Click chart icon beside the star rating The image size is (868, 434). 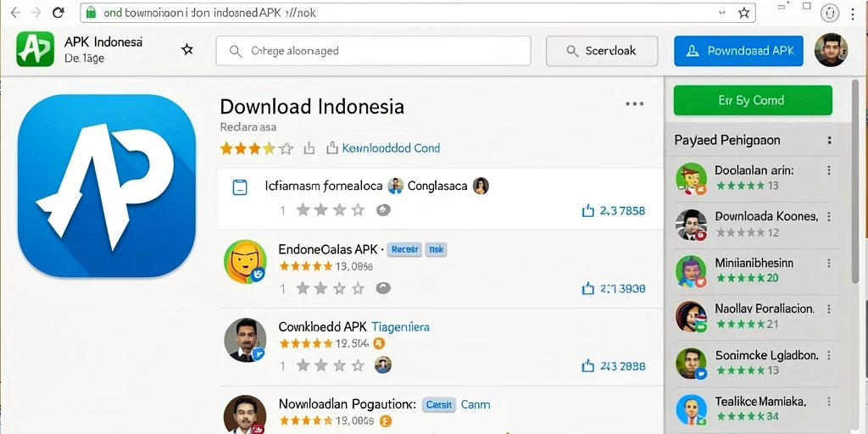point(309,147)
